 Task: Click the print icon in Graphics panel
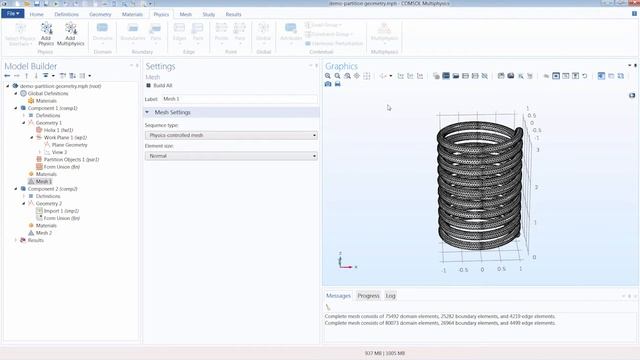338,84
